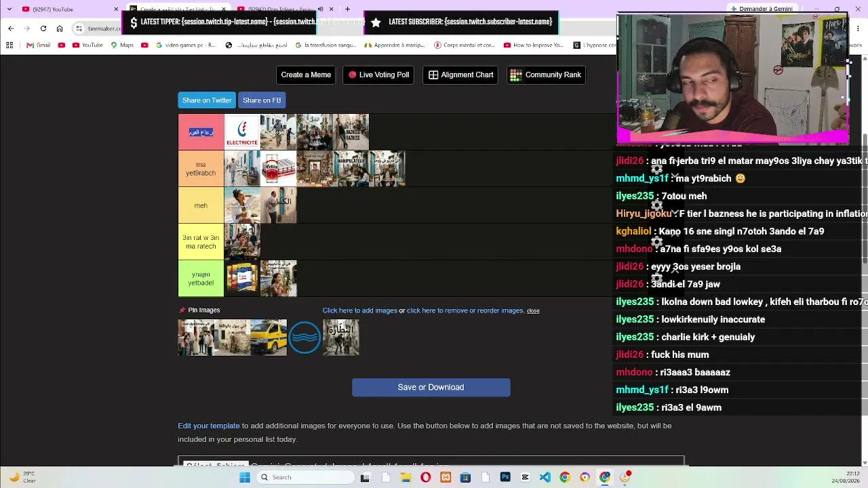The image size is (868, 488).
Task: Open the Maps bookmark
Action: (121, 45)
